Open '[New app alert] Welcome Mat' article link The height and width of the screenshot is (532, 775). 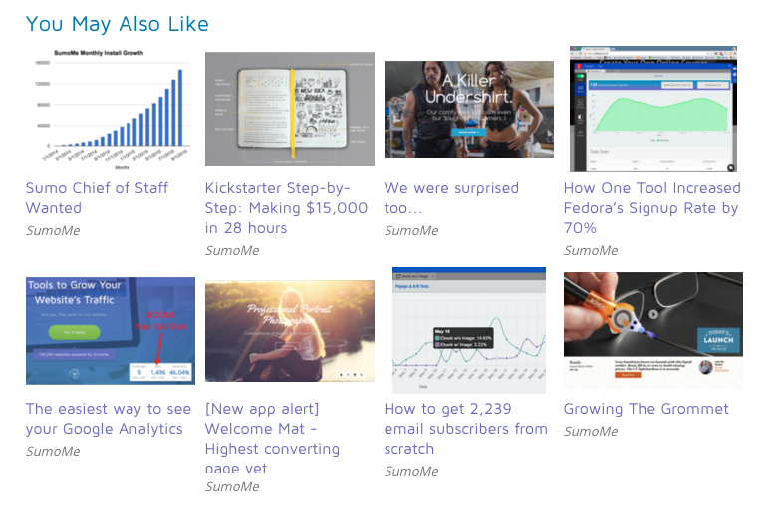click(272, 437)
